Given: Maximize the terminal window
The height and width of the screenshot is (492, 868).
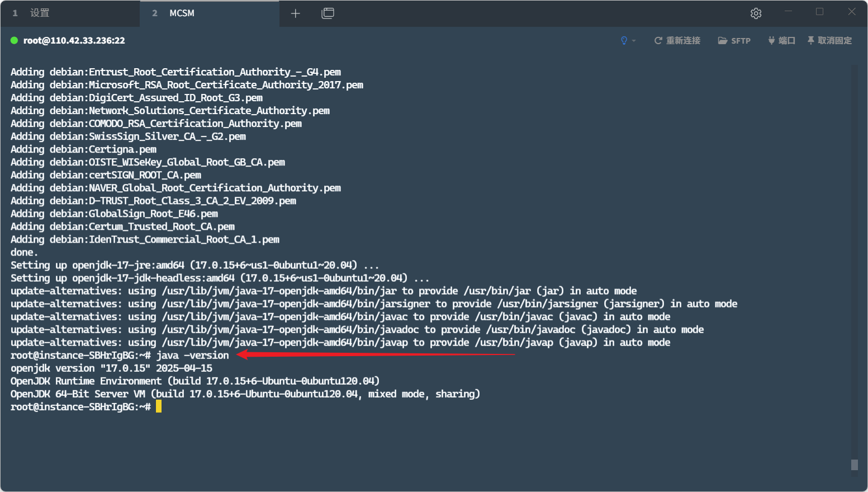Looking at the screenshot, I should (x=819, y=12).
